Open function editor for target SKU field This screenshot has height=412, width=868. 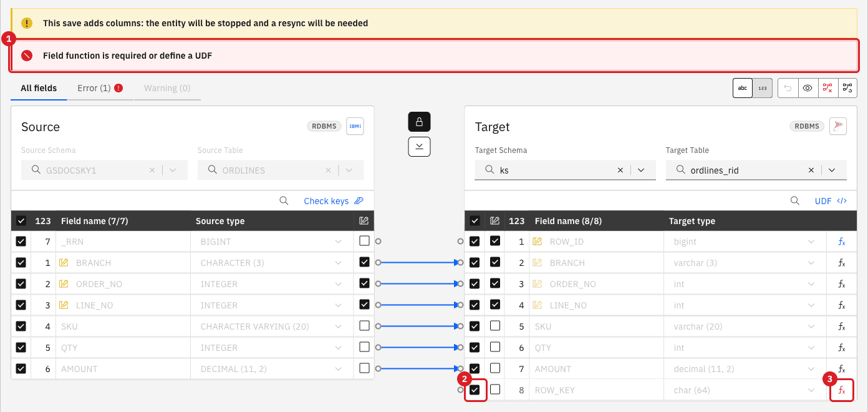[x=841, y=326]
